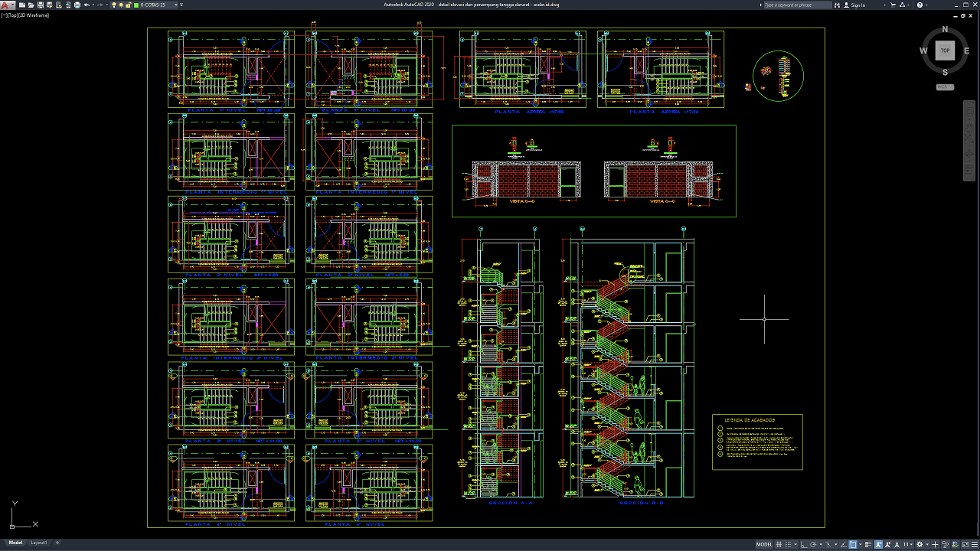
Task: Click the Undo arrow icon
Action: 87,5
